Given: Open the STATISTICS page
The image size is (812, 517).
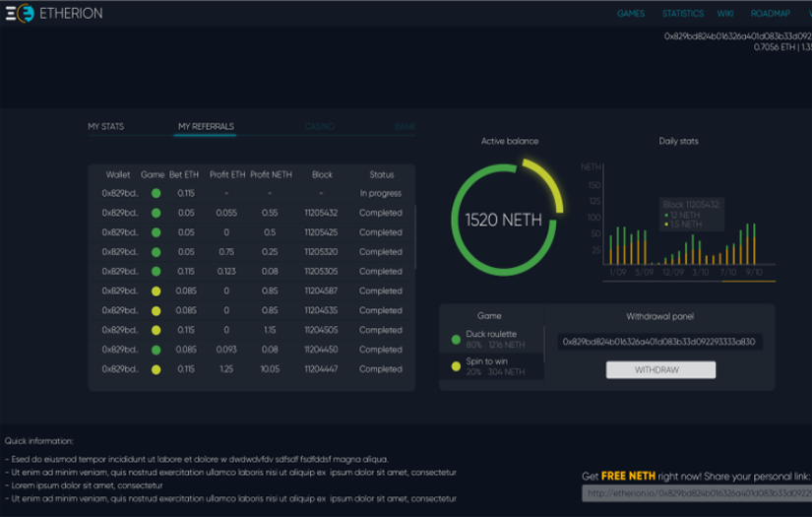Looking at the screenshot, I should (682, 14).
